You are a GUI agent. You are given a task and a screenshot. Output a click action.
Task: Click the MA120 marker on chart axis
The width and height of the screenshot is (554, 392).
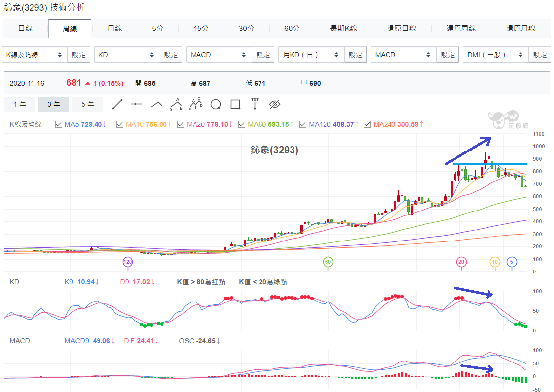pos(128,262)
